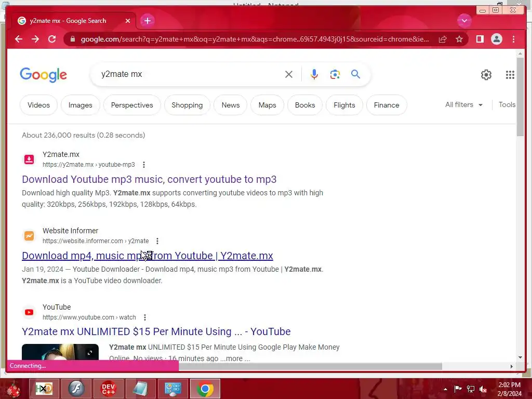The height and width of the screenshot is (399, 532).
Task: Click the YouTube result favicon
Action: (x=29, y=312)
